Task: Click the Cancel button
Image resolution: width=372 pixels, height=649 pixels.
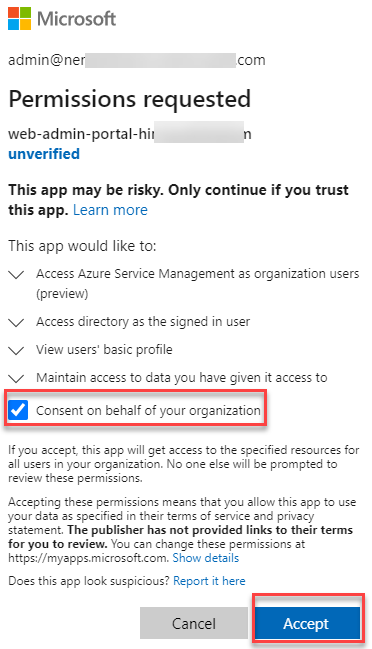Action: [194, 623]
